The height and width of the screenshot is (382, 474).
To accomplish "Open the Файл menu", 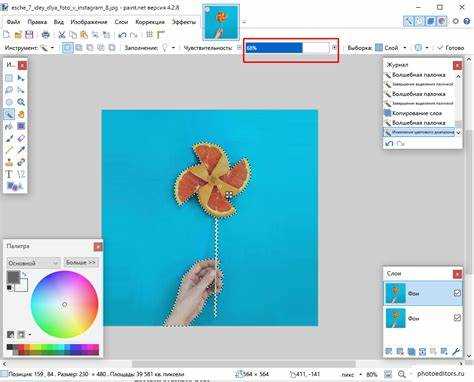I will coord(13,22).
